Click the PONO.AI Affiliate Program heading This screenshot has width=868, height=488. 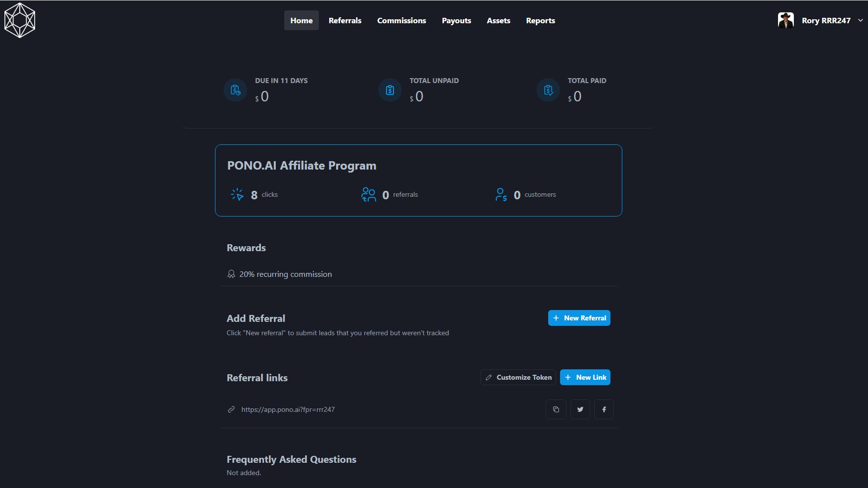pyautogui.click(x=302, y=166)
